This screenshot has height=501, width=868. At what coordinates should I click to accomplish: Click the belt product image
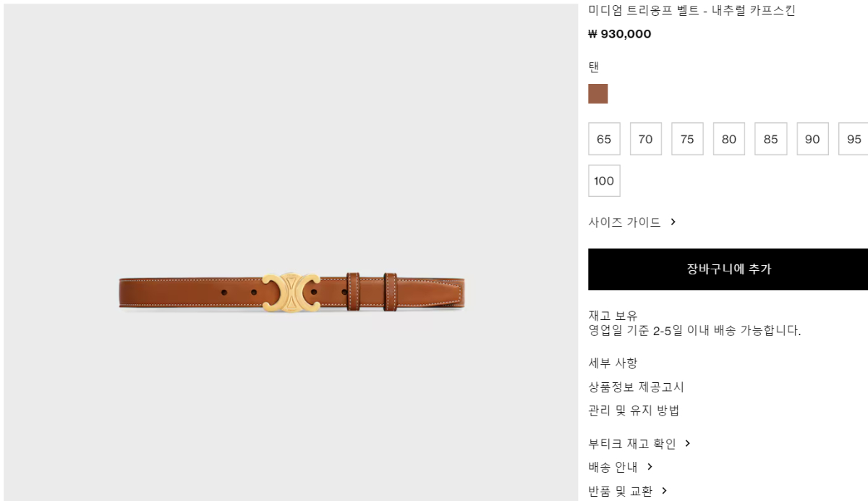tap(292, 292)
